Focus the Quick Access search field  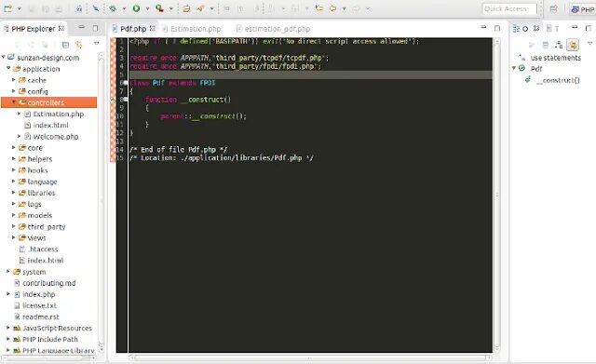(509, 8)
